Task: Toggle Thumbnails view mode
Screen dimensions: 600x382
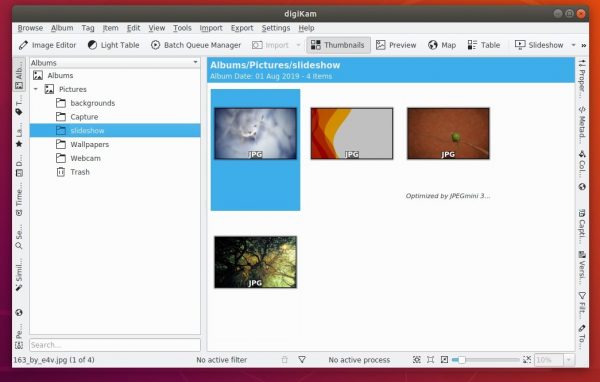Action: (x=338, y=45)
